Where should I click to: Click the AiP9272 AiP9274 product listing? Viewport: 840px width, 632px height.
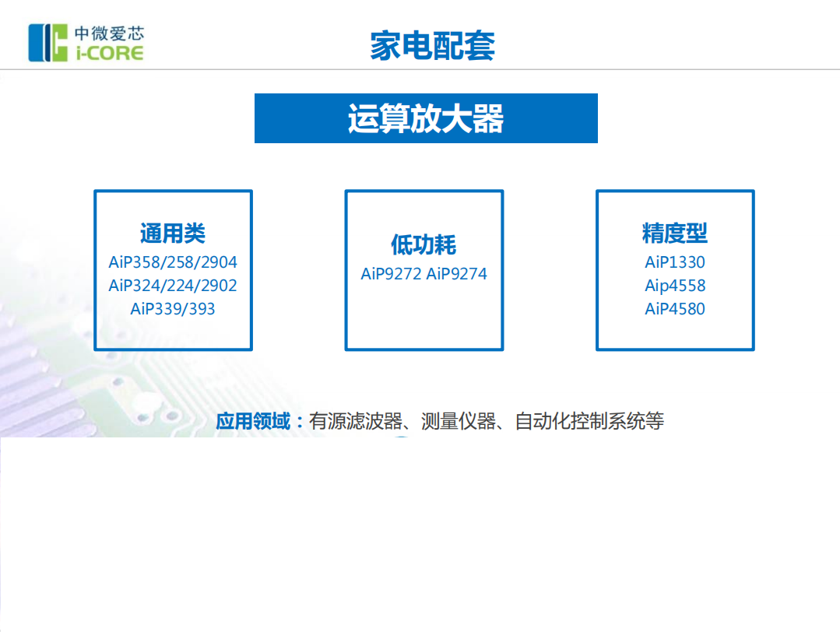pos(424,274)
